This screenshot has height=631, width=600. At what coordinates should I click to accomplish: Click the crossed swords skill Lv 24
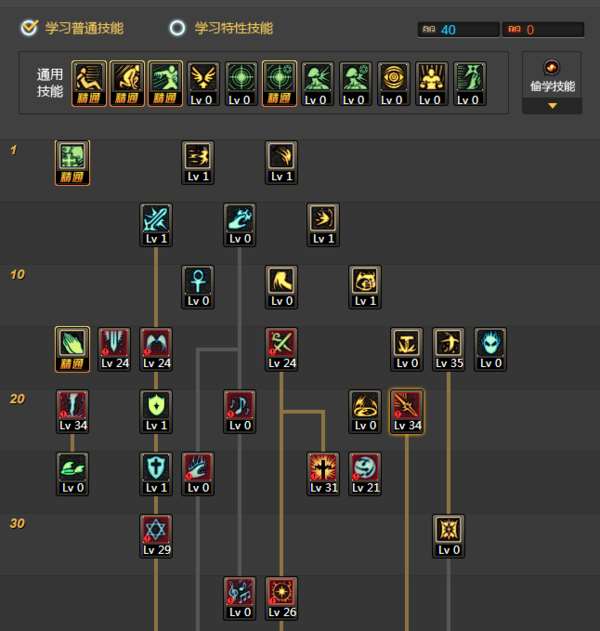[282, 349]
